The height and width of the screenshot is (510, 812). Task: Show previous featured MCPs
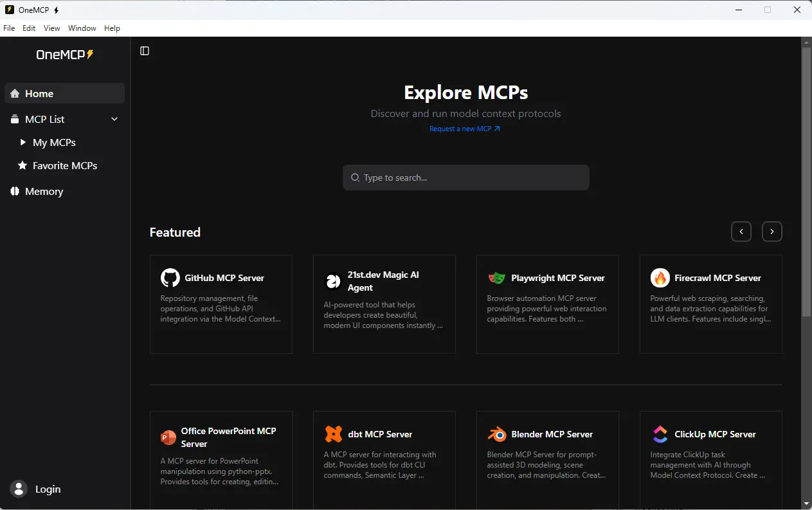[741, 232]
